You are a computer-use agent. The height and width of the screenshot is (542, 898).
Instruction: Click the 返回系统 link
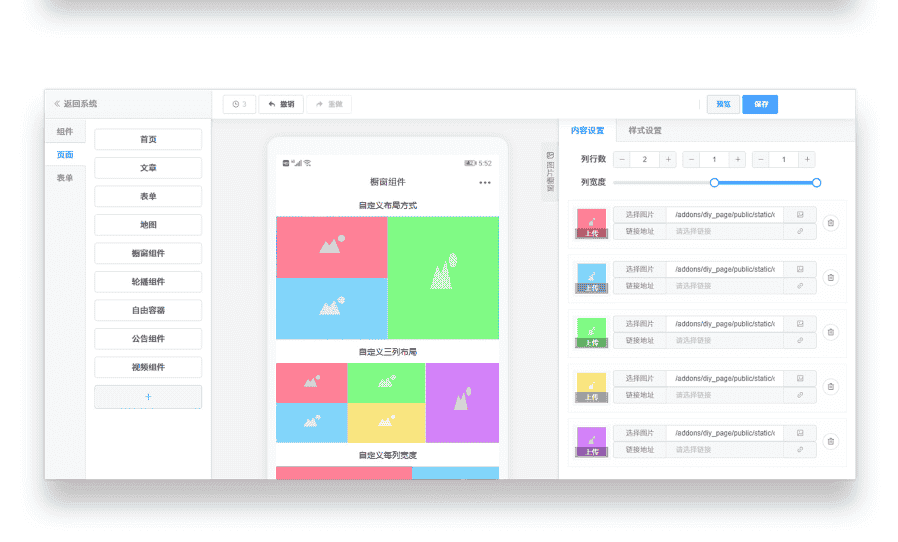click(x=80, y=104)
